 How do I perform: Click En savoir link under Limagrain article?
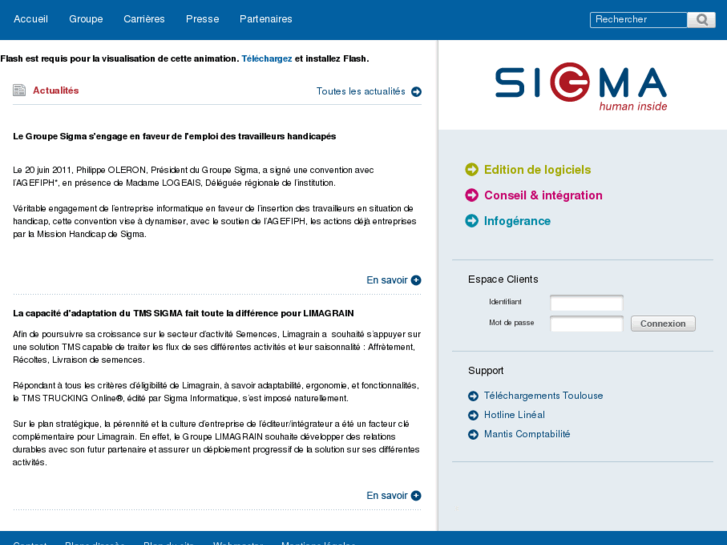[387, 496]
